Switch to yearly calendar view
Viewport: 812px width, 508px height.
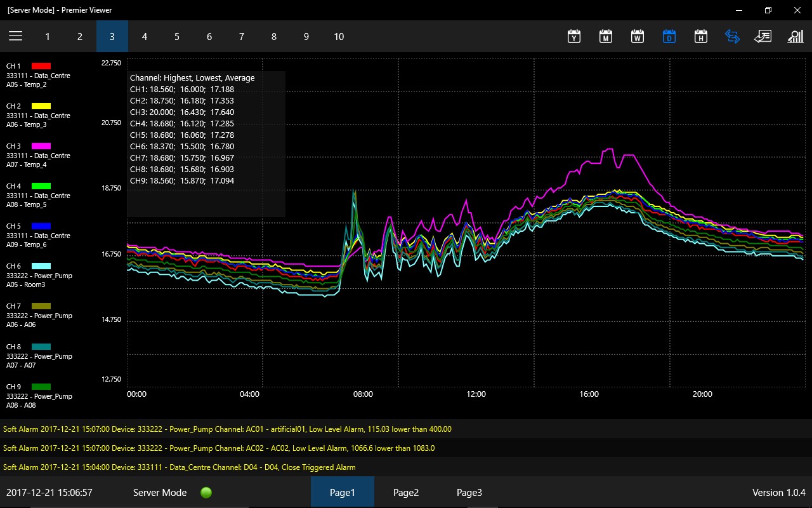pos(574,36)
